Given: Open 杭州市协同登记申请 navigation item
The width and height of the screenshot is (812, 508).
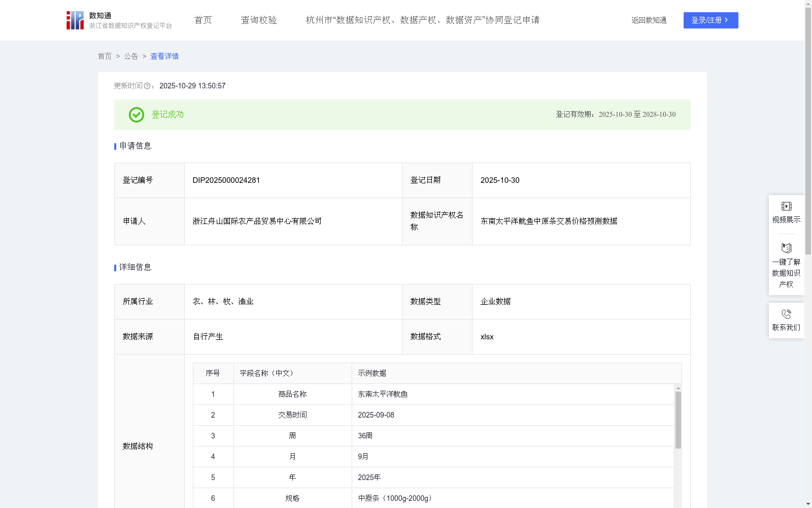Looking at the screenshot, I should [x=423, y=20].
